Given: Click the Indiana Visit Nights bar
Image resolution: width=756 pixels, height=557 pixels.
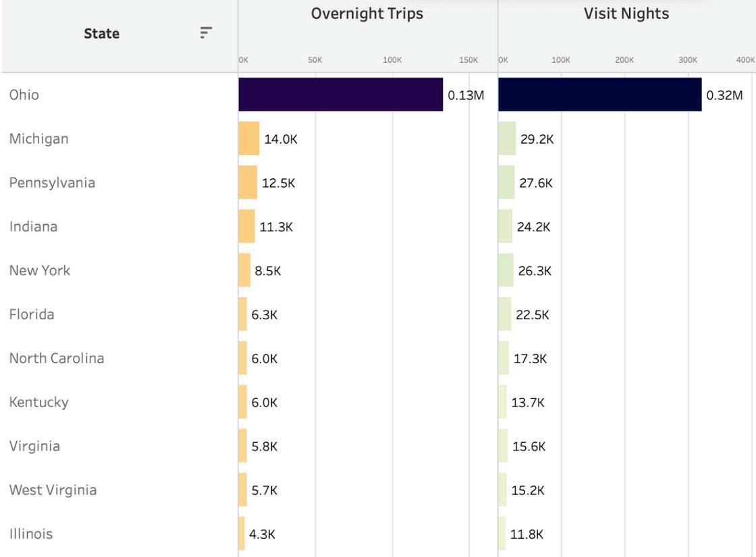Looking at the screenshot, I should pos(506,226).
